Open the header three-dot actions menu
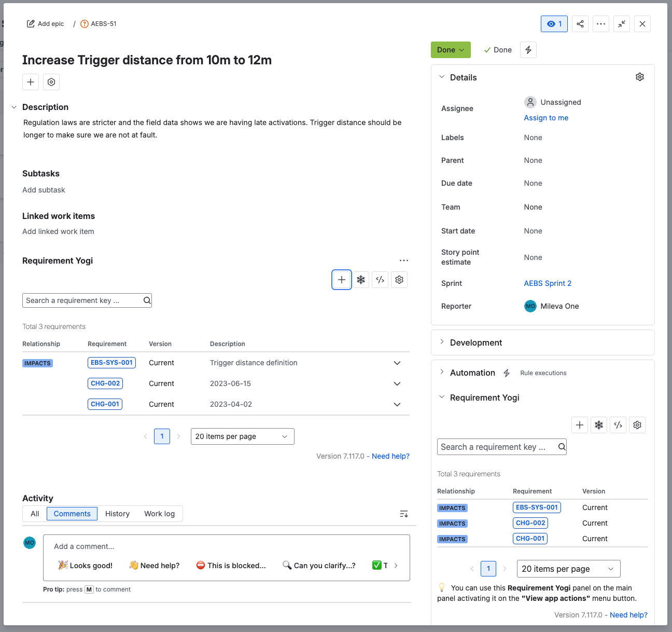The height and width of the screenshot is (632, 672). pos(601,24)
